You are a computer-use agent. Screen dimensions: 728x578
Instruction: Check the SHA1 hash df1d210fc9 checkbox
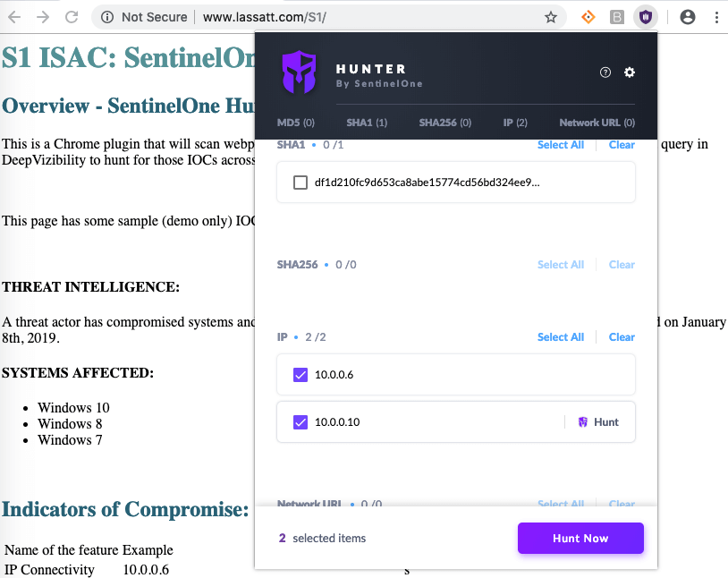[x=301, y=183]
